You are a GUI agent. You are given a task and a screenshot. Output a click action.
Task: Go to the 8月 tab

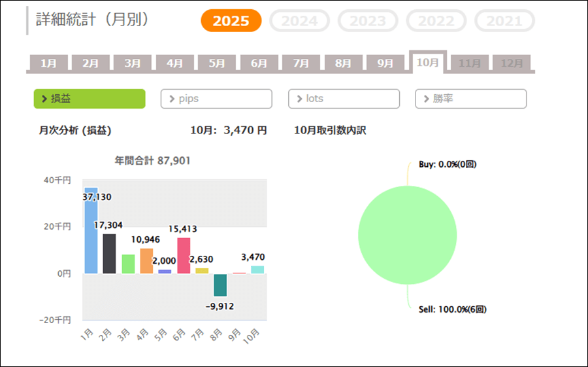(x=343, y=63)
